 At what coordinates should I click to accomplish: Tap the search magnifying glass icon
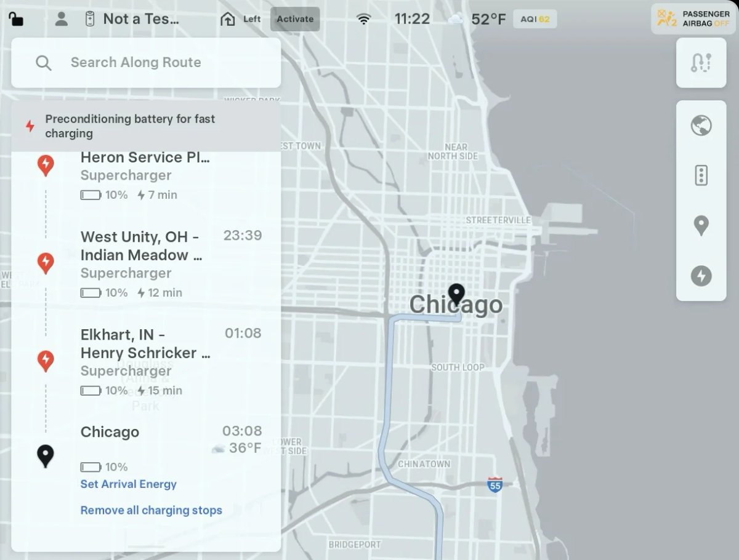44,63
